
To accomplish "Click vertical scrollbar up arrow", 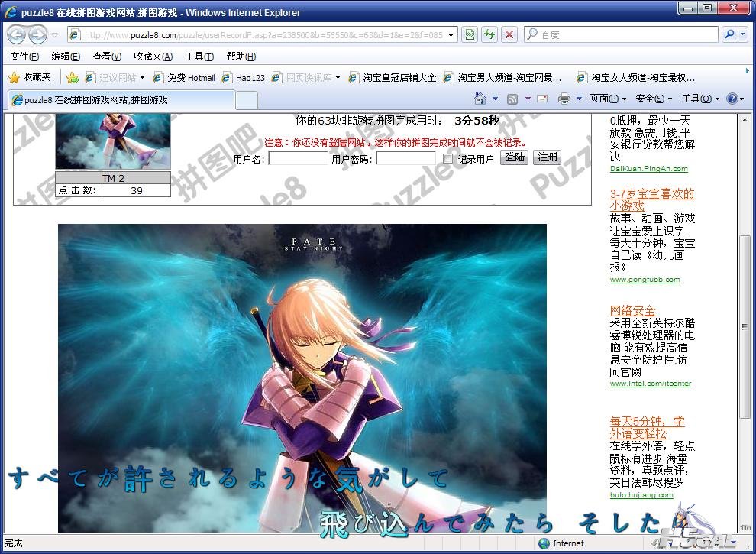I will [x=745, y=120].
